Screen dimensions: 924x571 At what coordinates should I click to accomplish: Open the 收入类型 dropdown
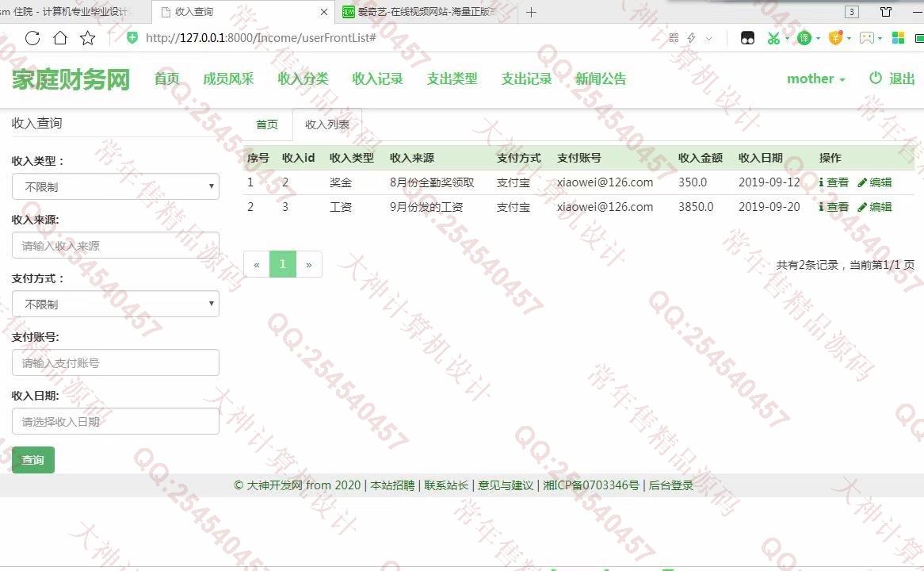116,187
